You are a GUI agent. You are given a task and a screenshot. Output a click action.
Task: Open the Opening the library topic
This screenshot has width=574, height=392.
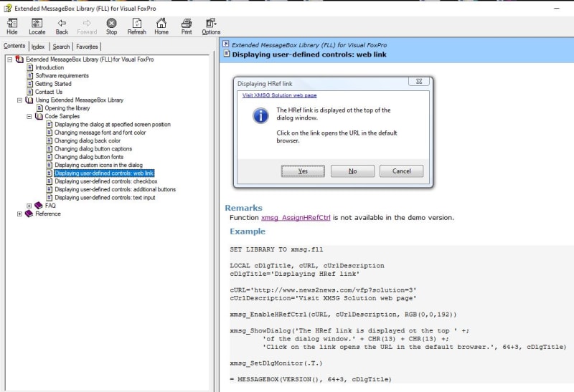[x=67, y=108]
